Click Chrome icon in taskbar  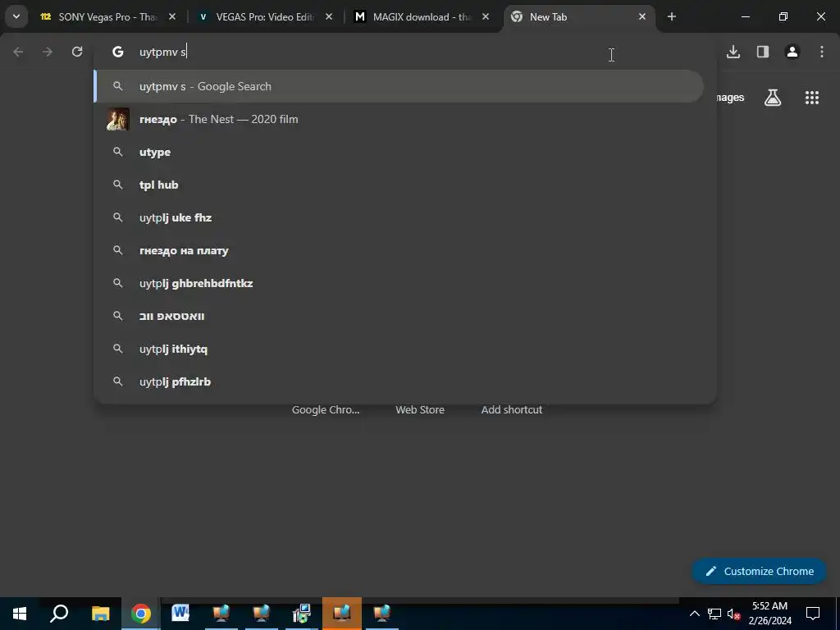coord(141,614)
